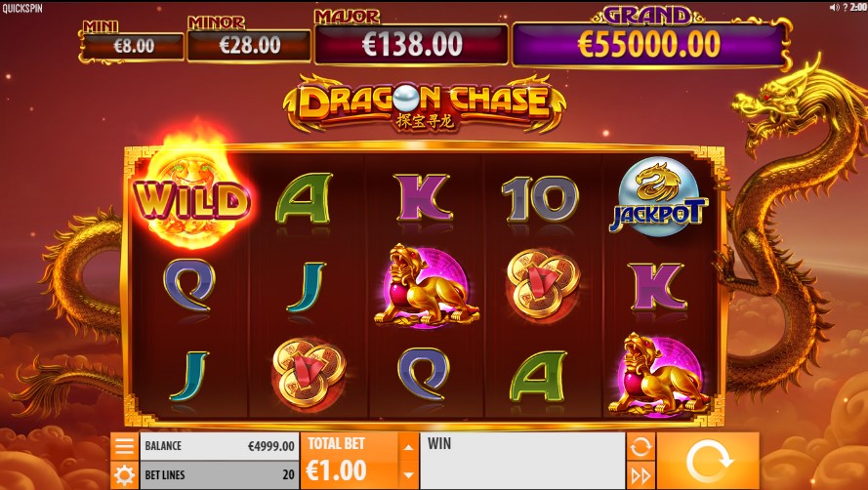868x490 pixels.
Task: Enable autoplay with the looping arrows icon
Action: point(641,446)
